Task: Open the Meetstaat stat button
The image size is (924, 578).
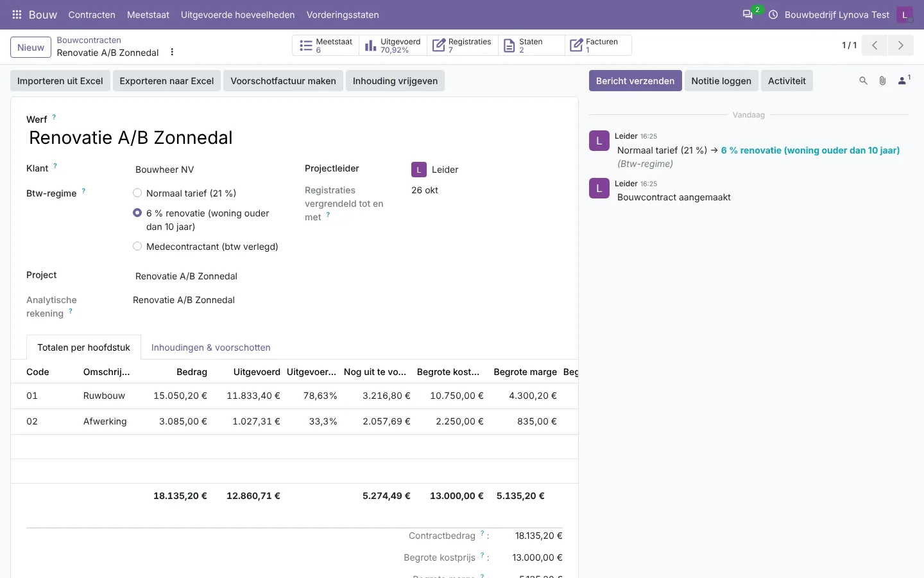Action: 326,46
